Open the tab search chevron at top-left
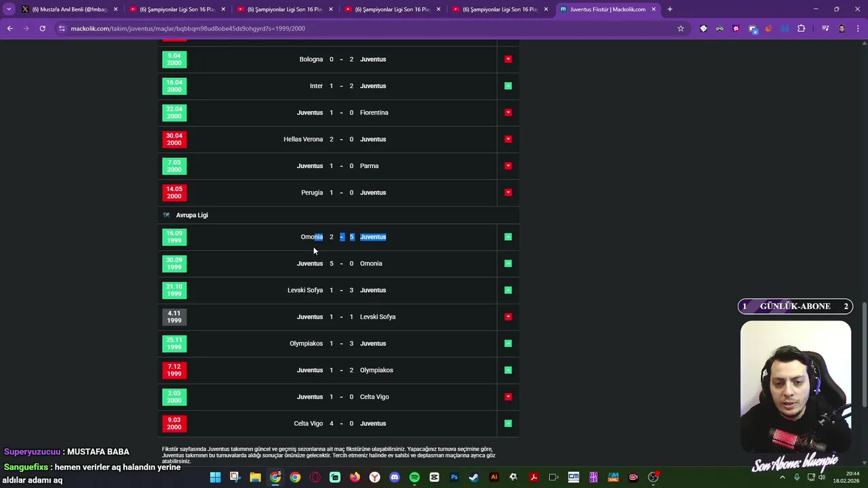Viewport: 868px width, 488px height. (9, 9)
